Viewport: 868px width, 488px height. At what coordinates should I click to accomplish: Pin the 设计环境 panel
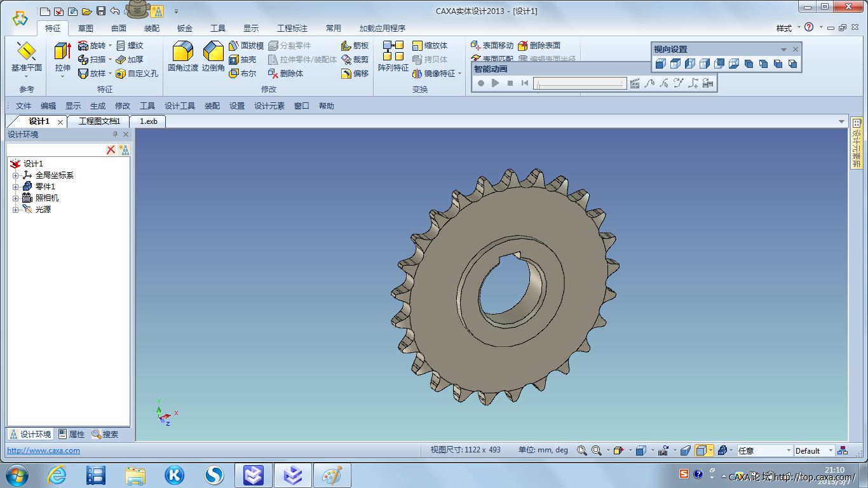(115, 134)
